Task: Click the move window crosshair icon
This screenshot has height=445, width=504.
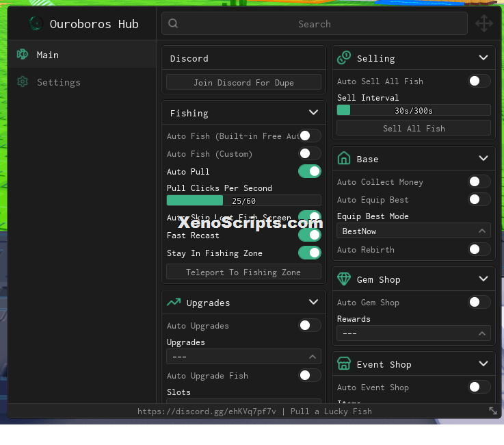Action: [x=484, y=23]
